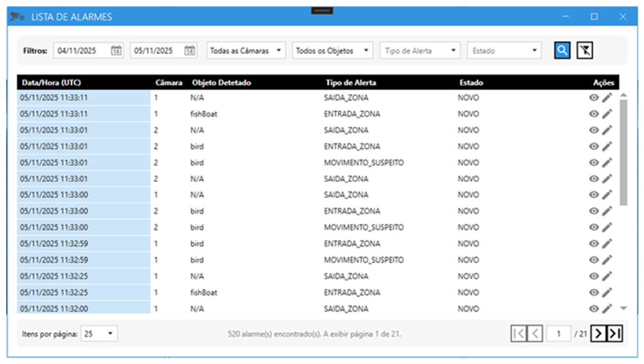This screenshot has height=364, width=644.
Task: View the 11:32:59 ENTRADA_ZONA alarm via eye
Action: [x=594, y=243]
